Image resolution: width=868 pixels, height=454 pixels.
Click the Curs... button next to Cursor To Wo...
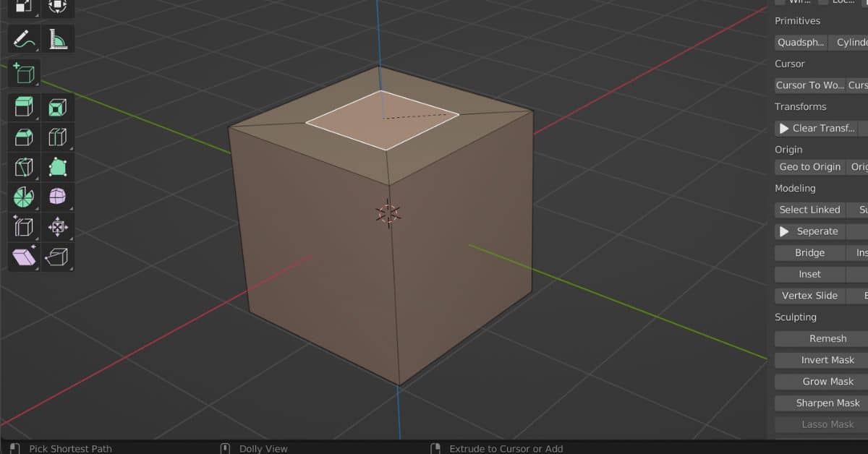[x=857, y=85]
